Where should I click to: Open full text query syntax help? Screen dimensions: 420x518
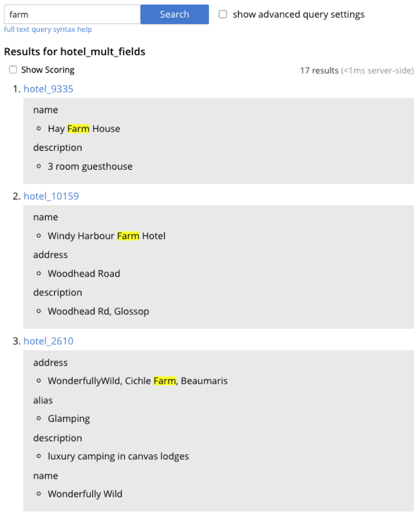coord(48,29)
